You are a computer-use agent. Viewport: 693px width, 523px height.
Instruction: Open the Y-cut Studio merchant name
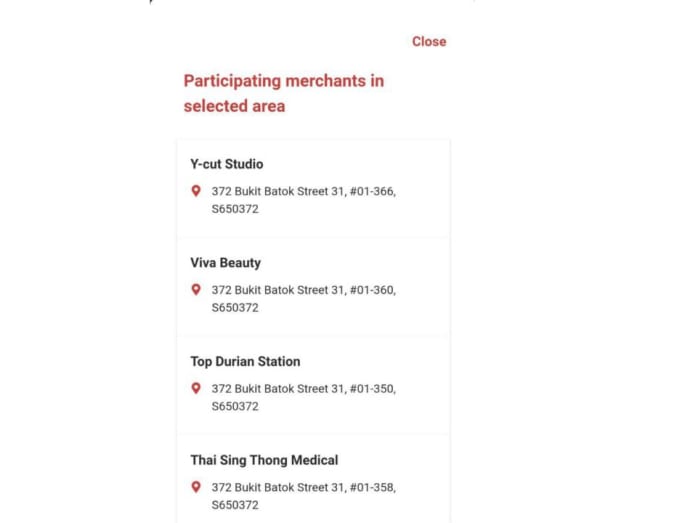(x=227, y=164)
